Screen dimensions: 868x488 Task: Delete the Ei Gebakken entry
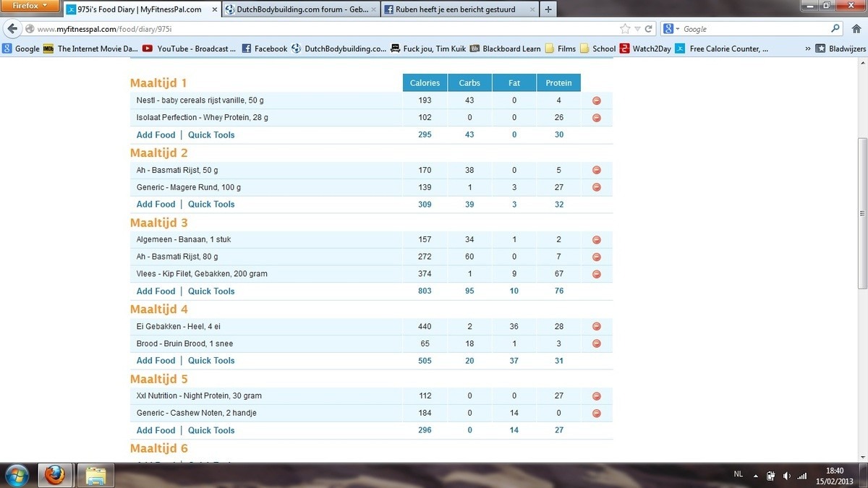[x=597, y=327]
